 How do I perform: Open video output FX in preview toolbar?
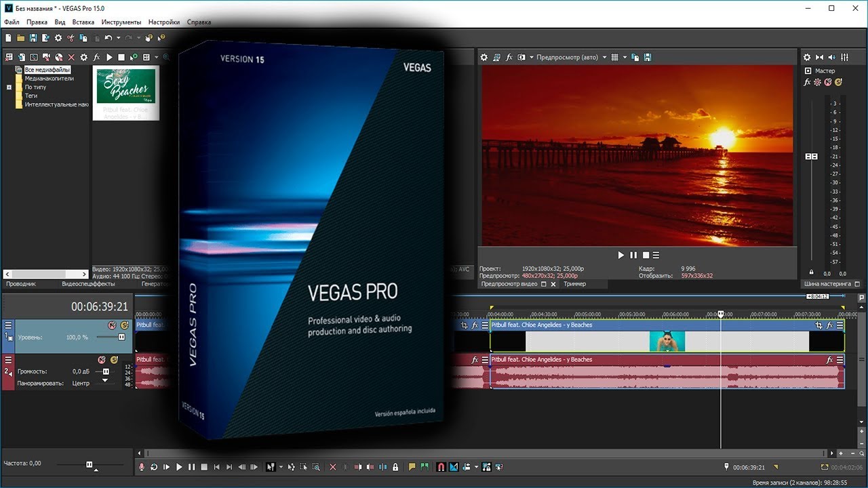tap(509, 58)
